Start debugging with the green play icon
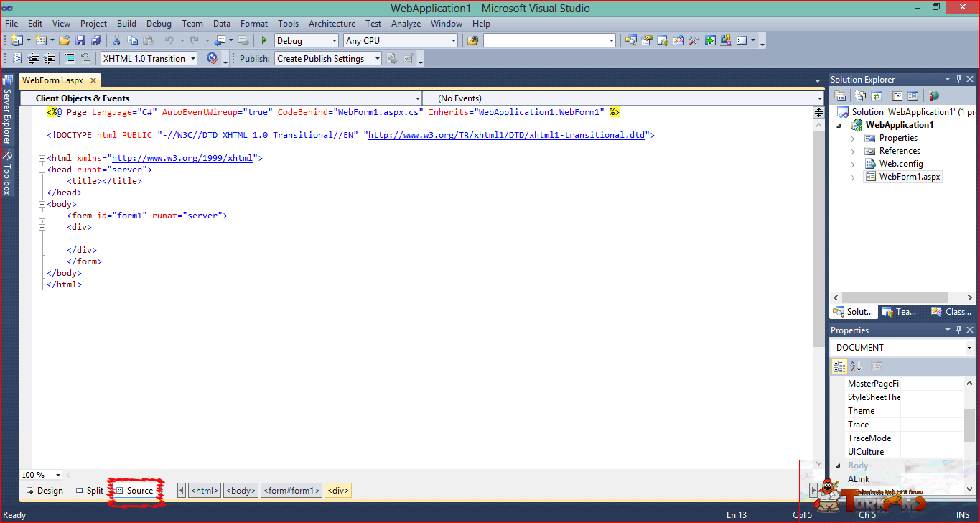 click(x=264, y=41)
